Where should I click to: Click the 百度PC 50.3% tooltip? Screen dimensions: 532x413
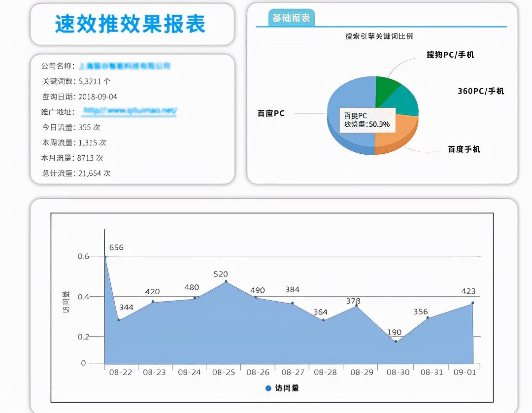coord(367,120)
